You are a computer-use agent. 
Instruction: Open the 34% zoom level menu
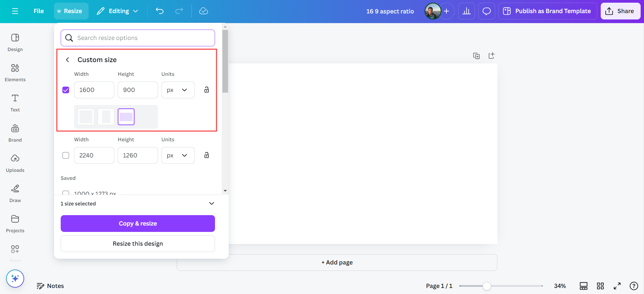560,286
